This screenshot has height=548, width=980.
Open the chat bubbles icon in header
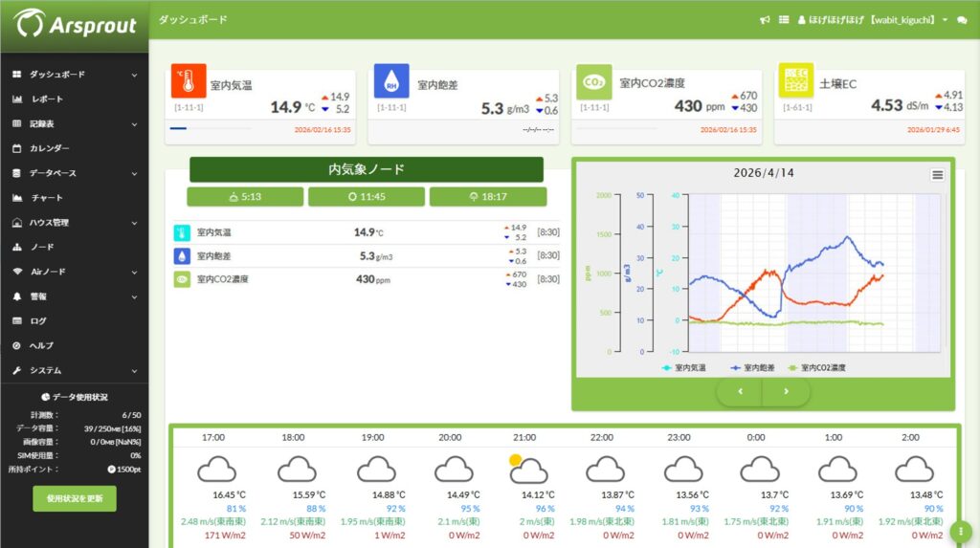(x=962, y=20)
